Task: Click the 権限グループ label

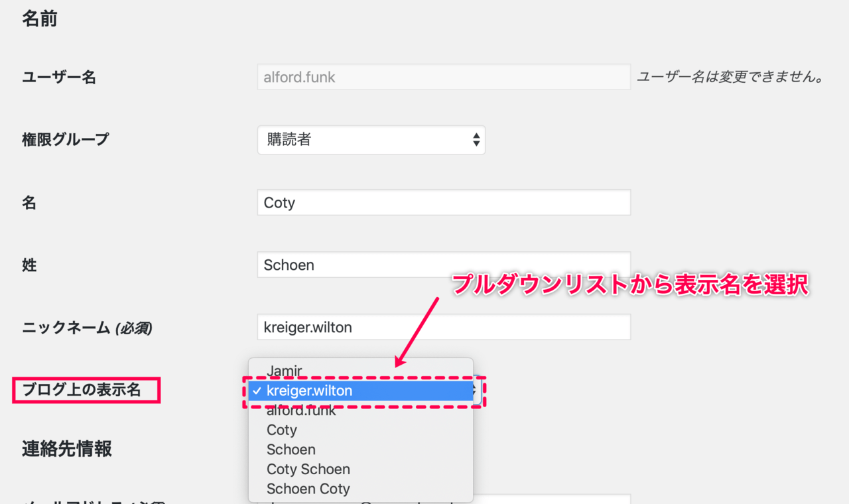Action: pos(66,139)
